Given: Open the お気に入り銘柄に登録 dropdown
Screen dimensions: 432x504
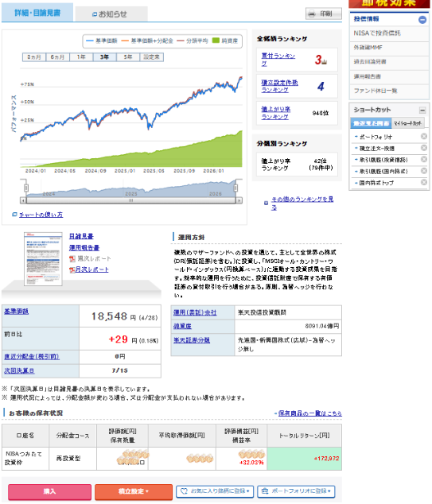Looking at the screenshot, I should tap(215, 491).
